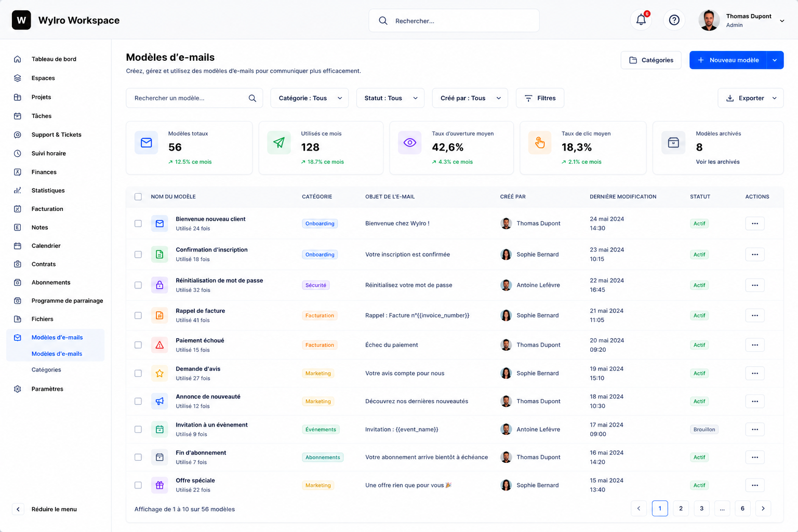Viewport: 798px width, 532px height.
Task: Click the Espaces layers icon
Action: click(x=18, y=78)
